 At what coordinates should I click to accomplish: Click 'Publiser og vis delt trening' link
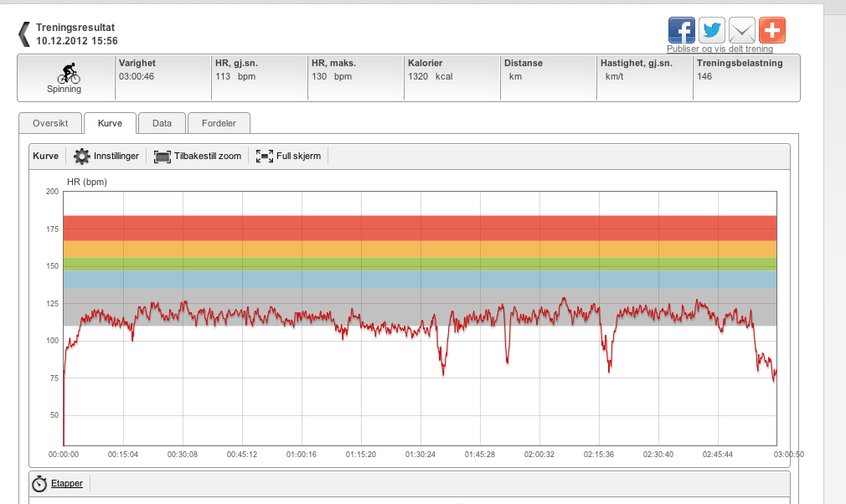point(720,49)
